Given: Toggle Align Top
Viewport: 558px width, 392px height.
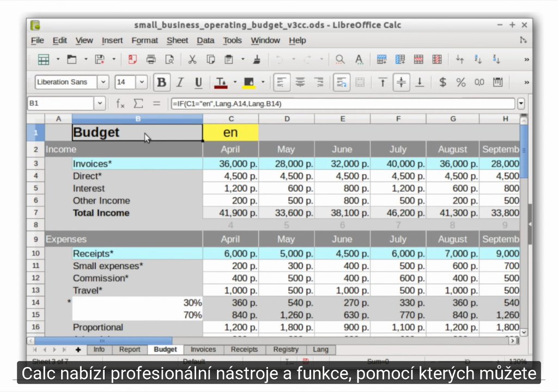Looking at the screenshot, I should (383, 82).
